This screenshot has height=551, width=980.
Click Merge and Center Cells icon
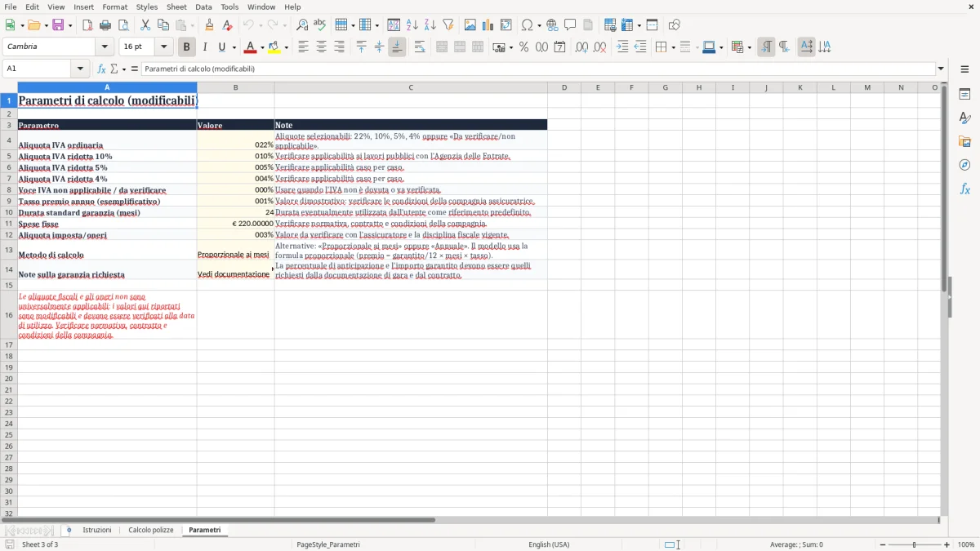(x=442, y=47)
